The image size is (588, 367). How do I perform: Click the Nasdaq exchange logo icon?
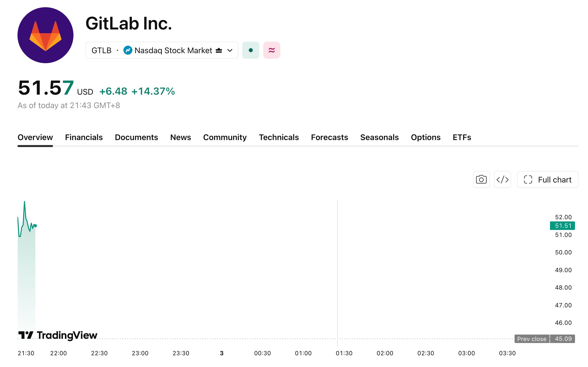128,50
